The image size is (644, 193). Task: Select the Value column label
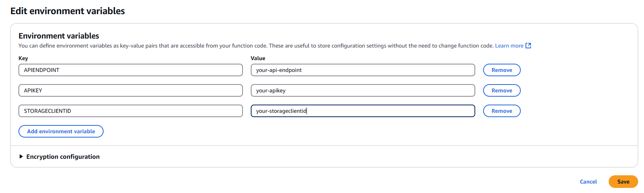(258, 58)
